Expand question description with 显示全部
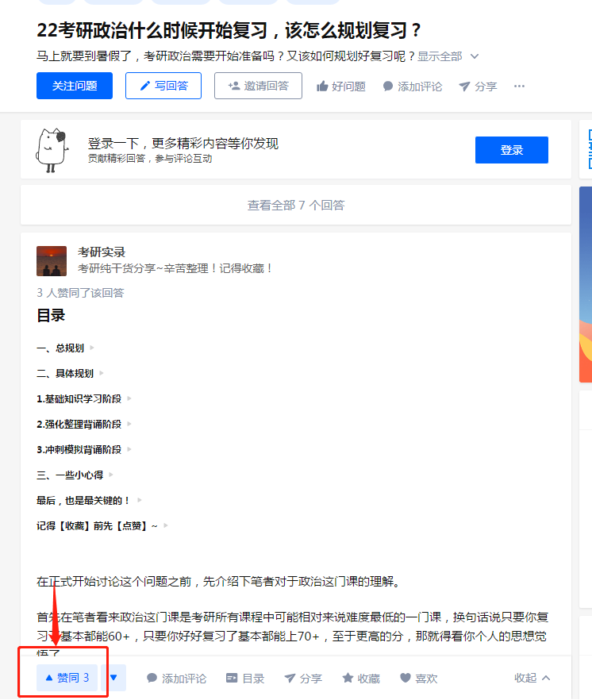The image size is (592, 700). [448, 56]
